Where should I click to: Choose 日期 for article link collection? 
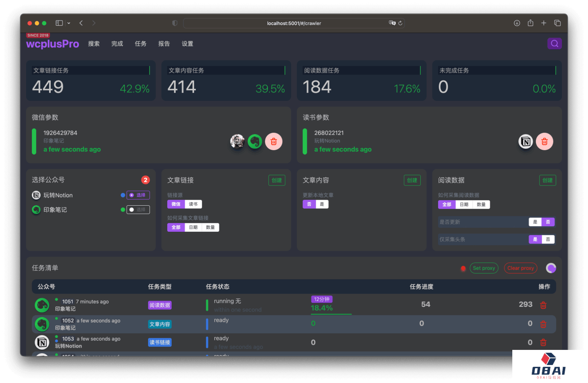pos(193,227)
